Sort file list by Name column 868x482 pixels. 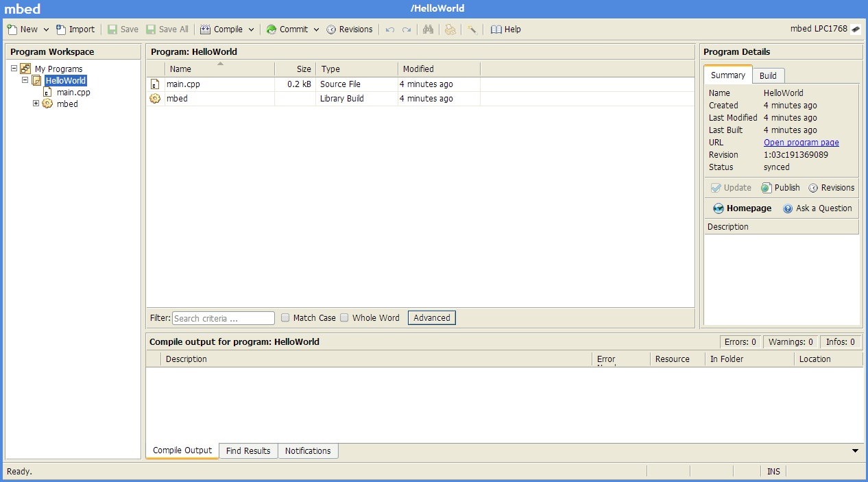pyautogui.click(x=219, y=69)
